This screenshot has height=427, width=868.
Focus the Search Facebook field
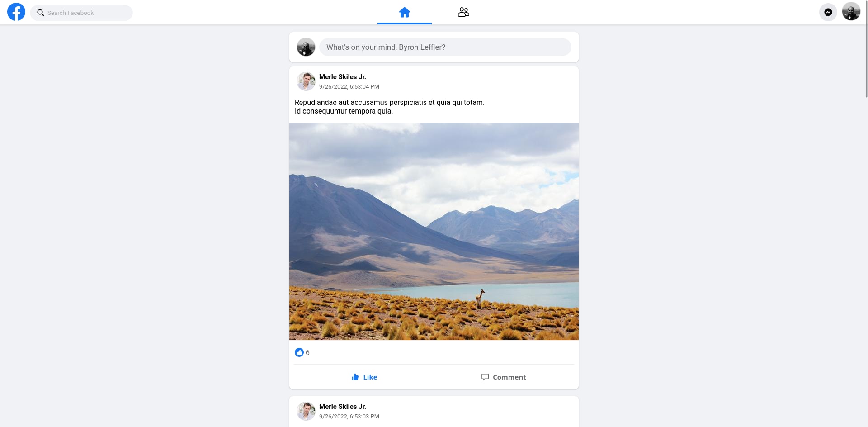coord(81,13)
